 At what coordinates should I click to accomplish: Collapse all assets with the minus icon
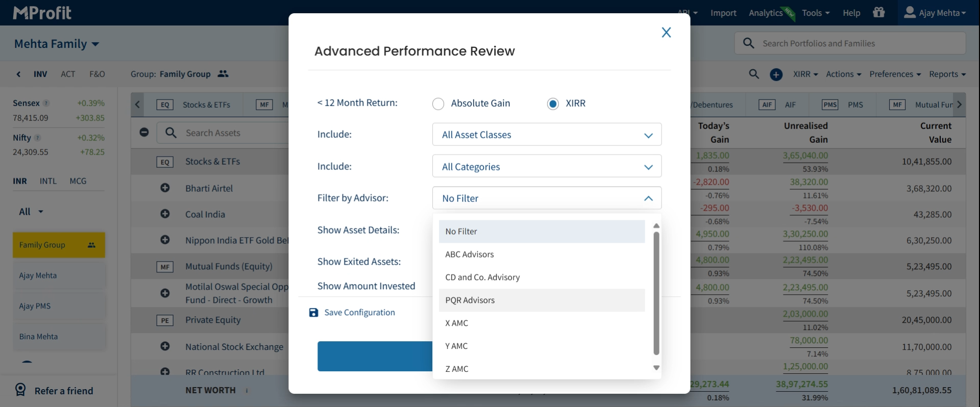click(x=144, y=133)
